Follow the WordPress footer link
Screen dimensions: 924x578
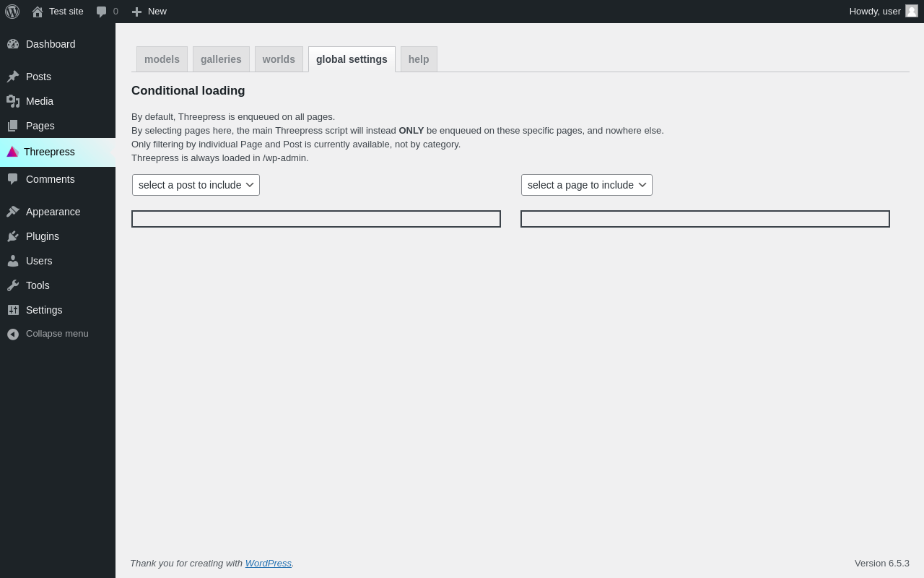pos(268,563)
